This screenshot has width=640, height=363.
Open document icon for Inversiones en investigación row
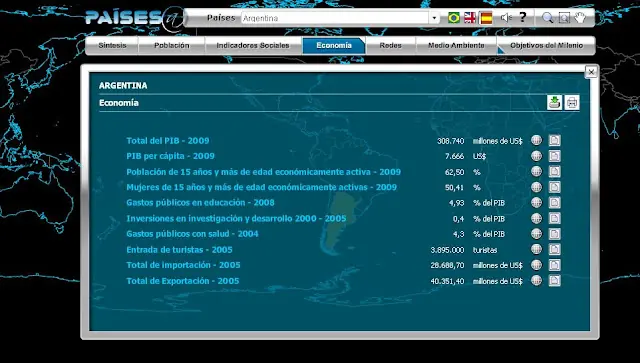[x=554, y=218]
